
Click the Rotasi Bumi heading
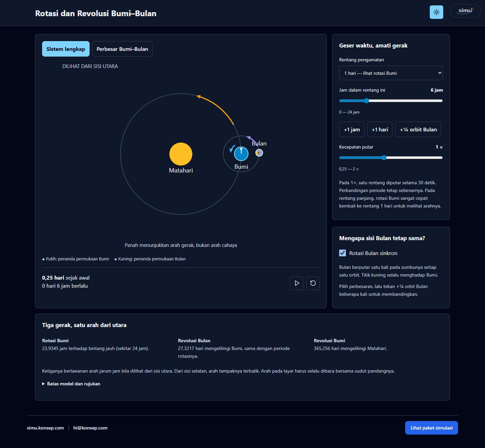tap(55, 341)
